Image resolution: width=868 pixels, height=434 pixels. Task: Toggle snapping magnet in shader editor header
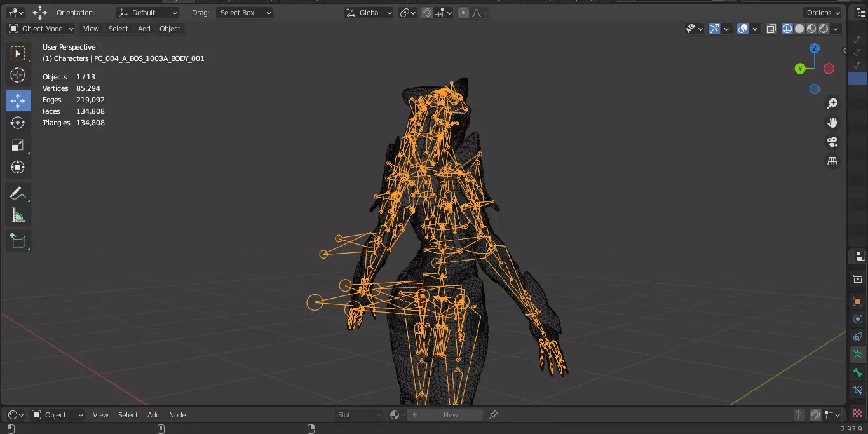pyautogui.click(x=815, y=415)
